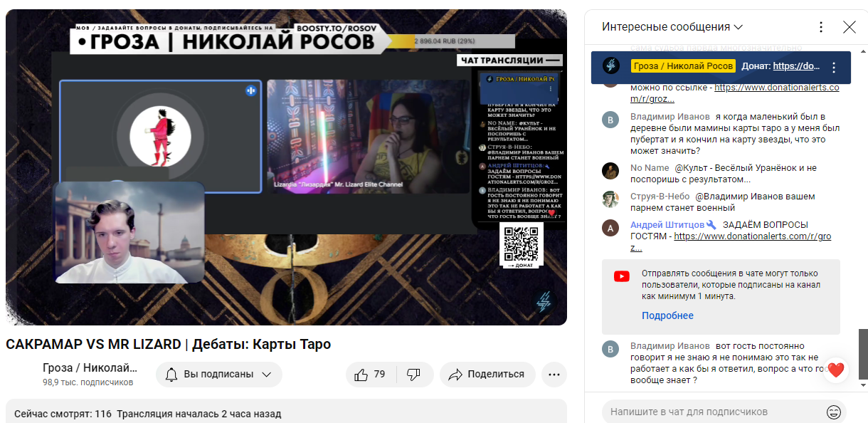Viewport: 868px width, 423px height.
Task: Click Владимир Иванов avatar on last message
Action: click(610, 348)
